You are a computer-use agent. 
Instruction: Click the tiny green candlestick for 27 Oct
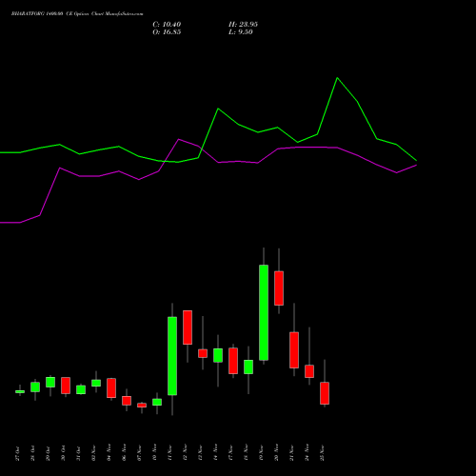point(20,391)
